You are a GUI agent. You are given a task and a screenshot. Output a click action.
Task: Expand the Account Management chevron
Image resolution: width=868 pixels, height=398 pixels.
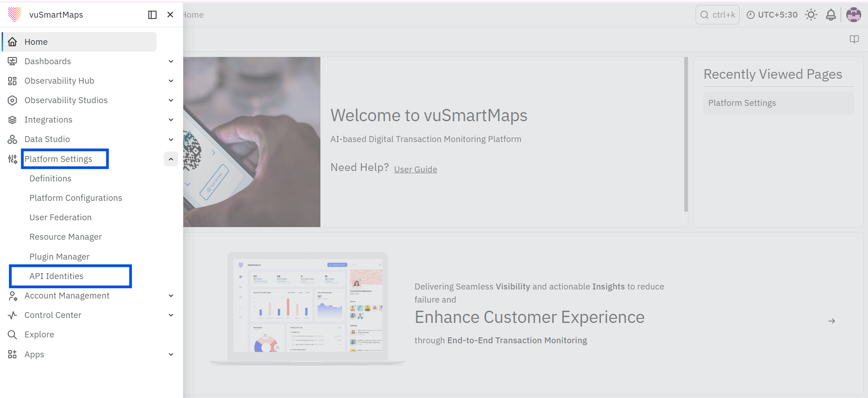pos(171,296)
